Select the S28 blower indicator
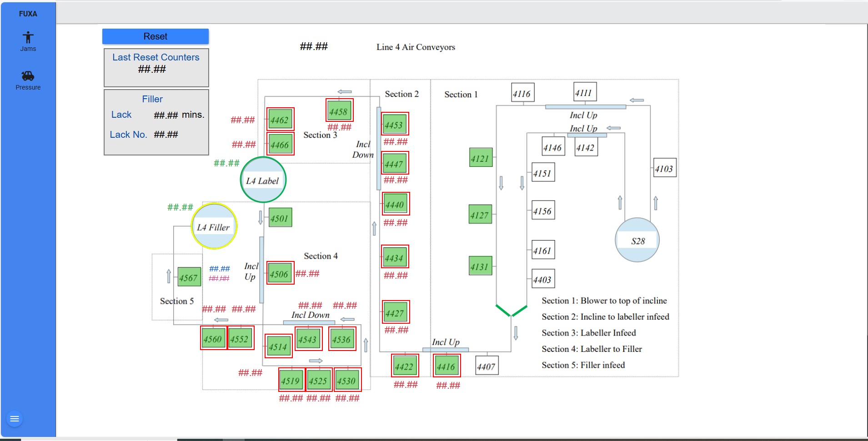The height and width of the screenshot is (441, 868). tap(637, 240)
